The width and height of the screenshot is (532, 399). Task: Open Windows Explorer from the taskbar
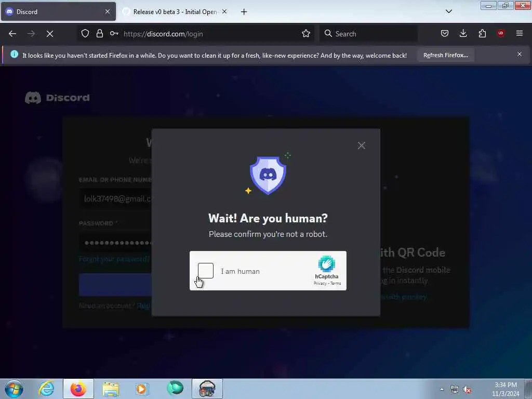[111, 389]
